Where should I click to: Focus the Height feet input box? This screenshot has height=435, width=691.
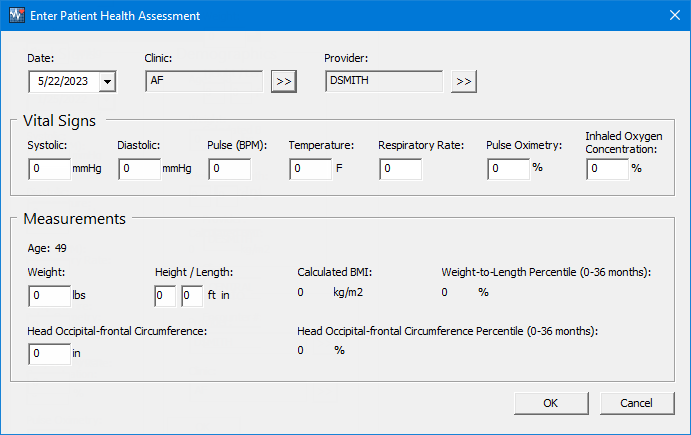165,296
